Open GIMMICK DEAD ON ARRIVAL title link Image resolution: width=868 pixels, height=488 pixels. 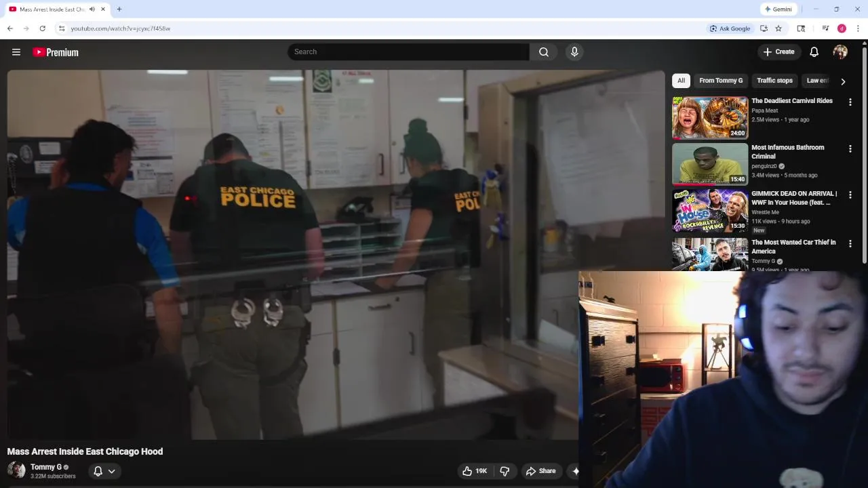coord(794,198)
